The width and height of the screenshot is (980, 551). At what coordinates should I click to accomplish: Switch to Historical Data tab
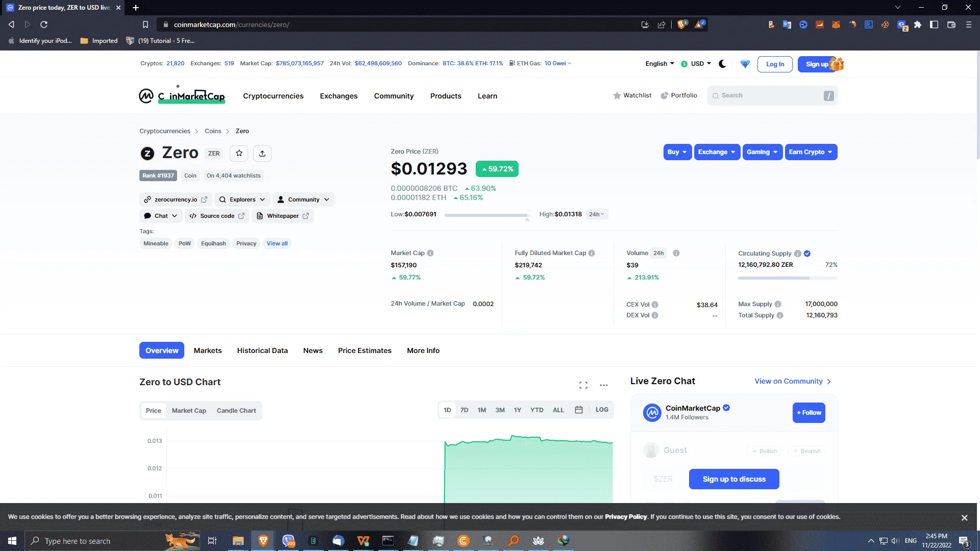(x=262, y=350)
